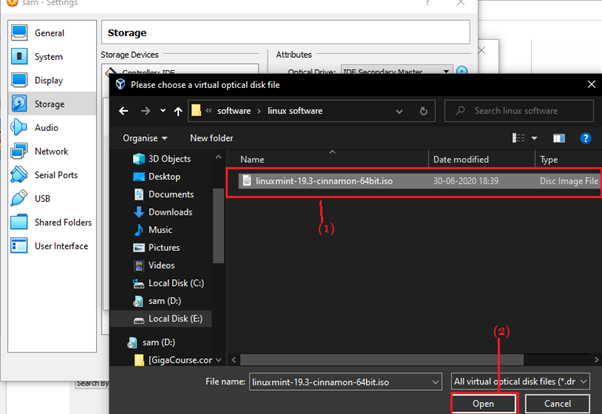
Task: Sort files by Type column
Action: point(549,159)
